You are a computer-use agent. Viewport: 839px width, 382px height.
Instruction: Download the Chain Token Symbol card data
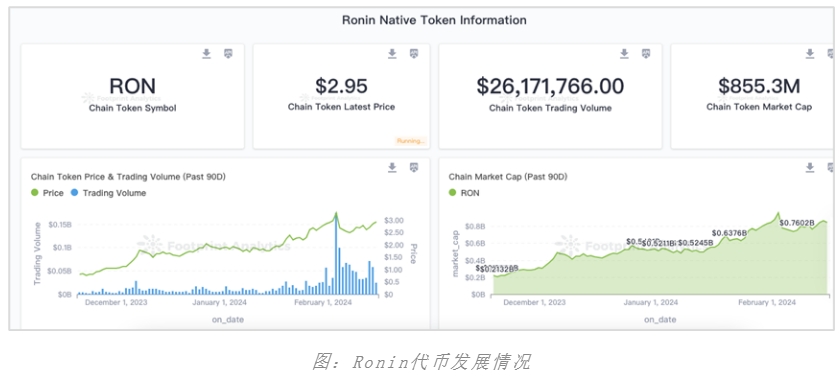207,54
